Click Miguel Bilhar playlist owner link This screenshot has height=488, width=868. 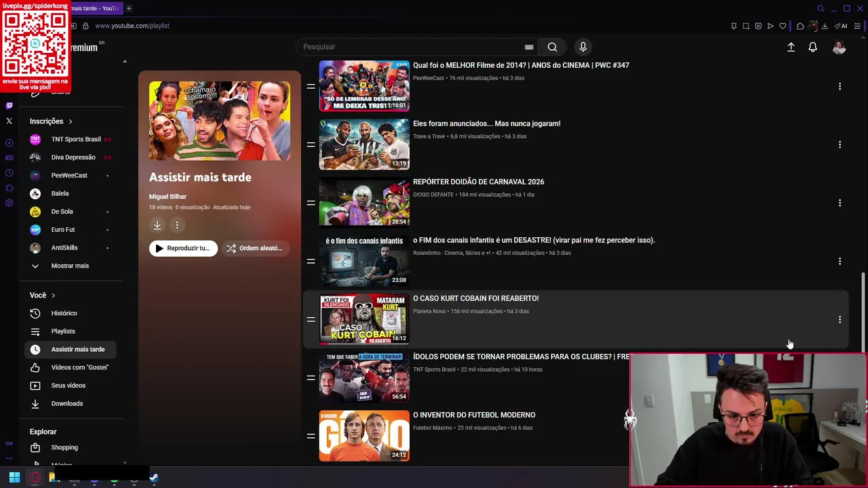point(167,197)
